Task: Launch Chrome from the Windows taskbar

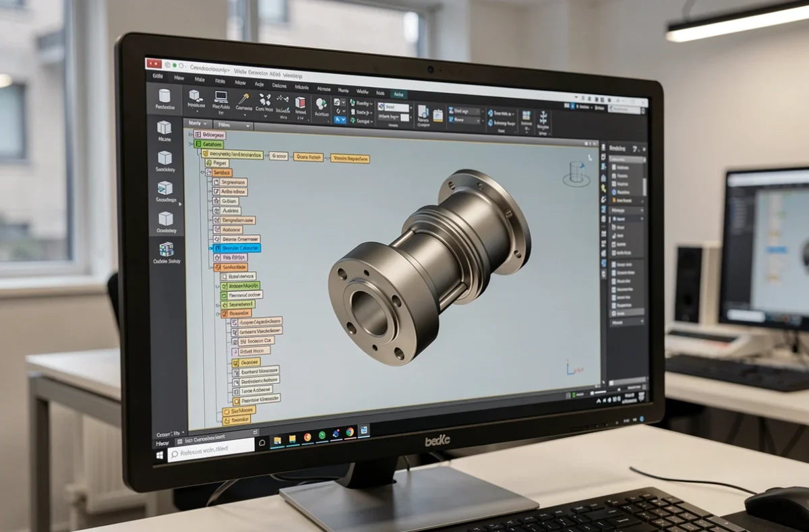Action: (350, 432)
